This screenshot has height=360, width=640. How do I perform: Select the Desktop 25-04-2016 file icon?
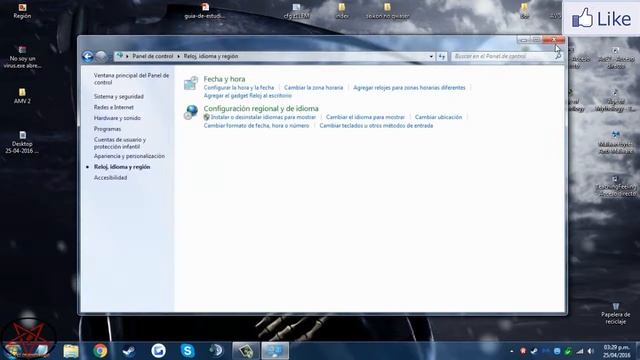click(x=22, y=142)
